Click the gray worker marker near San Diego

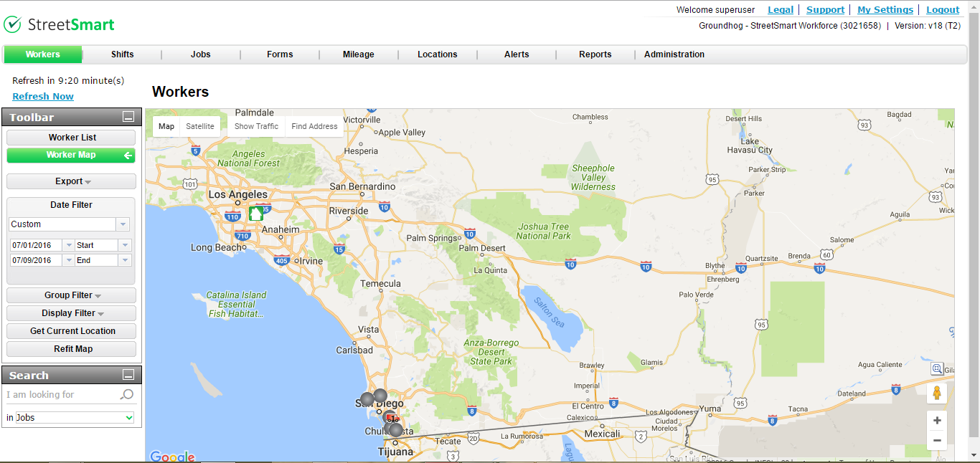(380, 396)
